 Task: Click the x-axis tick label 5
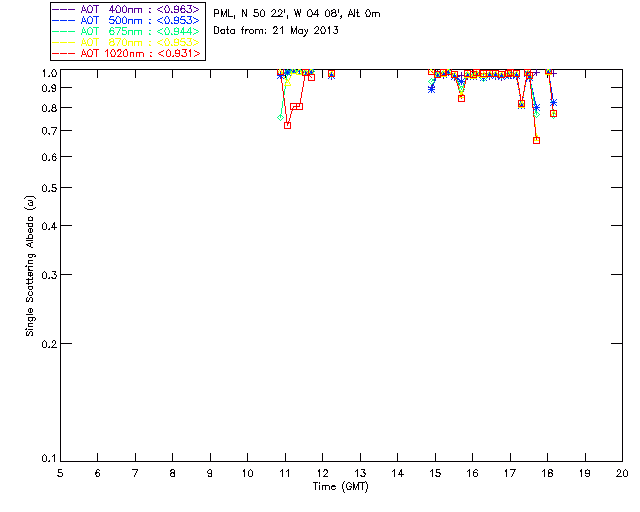[x=60, y=473]
